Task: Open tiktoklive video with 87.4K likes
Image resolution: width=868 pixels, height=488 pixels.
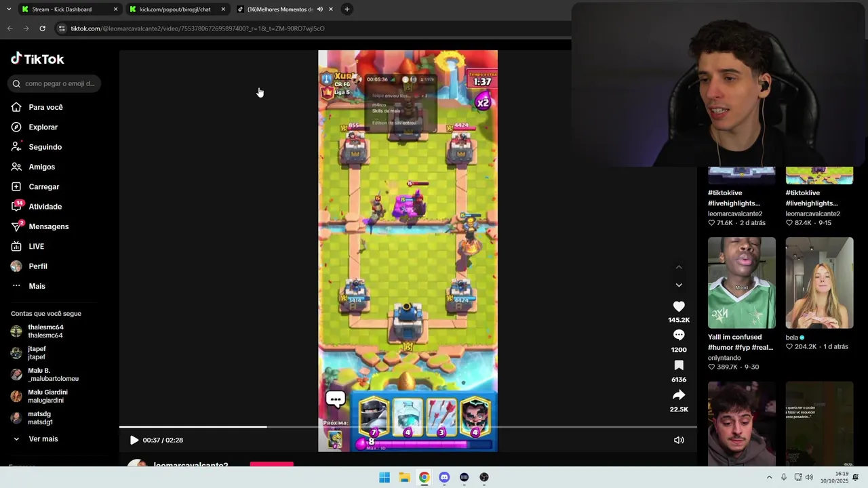Action: 819,176
